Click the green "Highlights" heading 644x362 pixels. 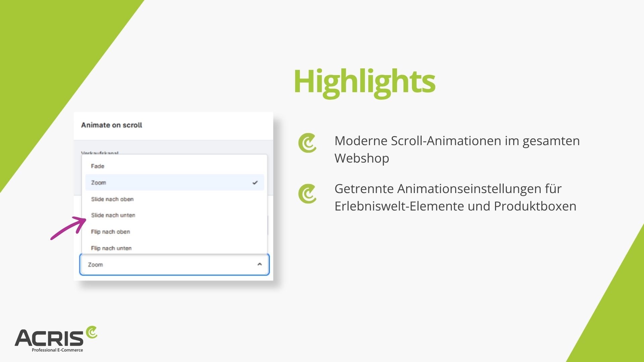pos(364,81)
